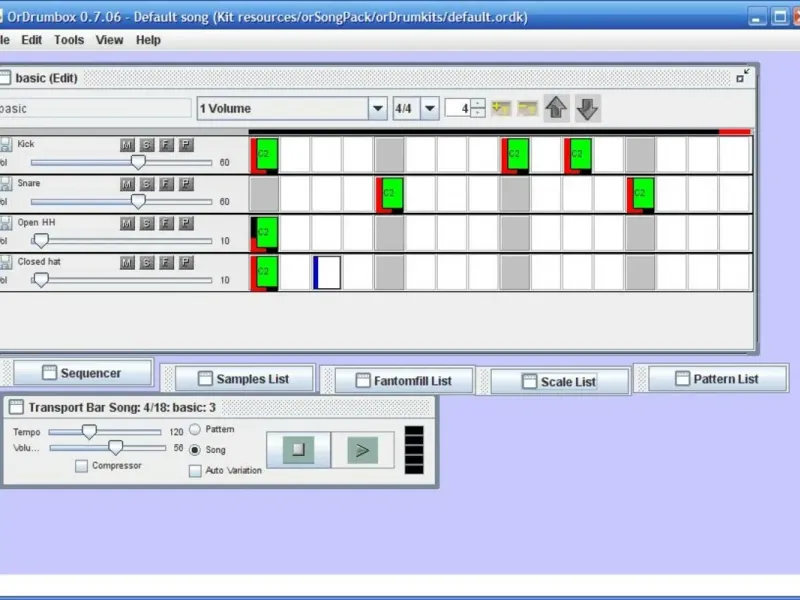This screenshot has height=600, width=800.
Task: Open the 4/4 time signature dropdown
Action: (x=430, y=108)
